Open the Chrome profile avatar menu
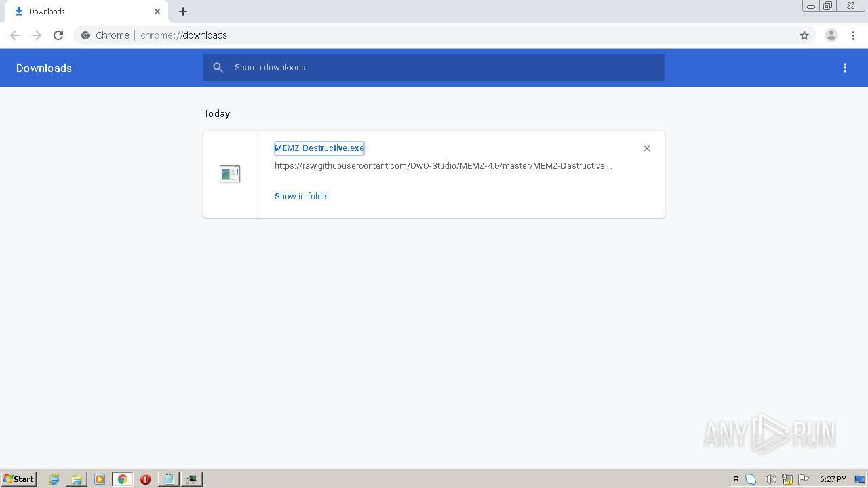 coord(831,35)
